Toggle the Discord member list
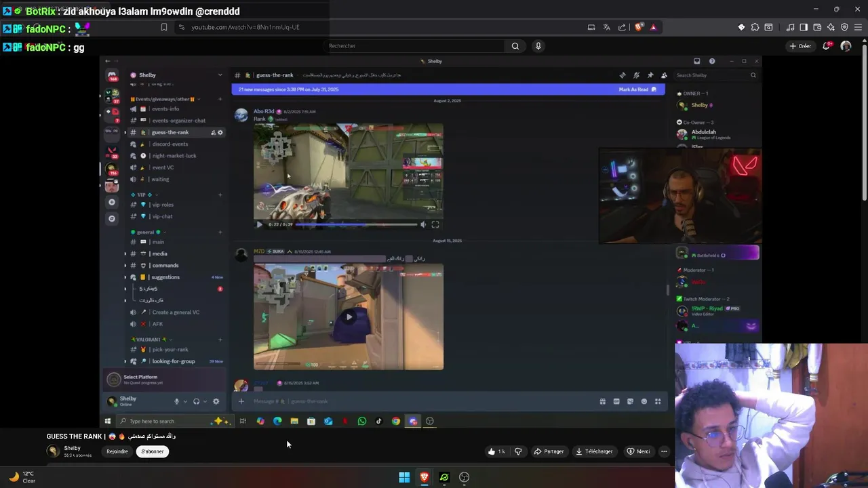Viewport: 868px width, 488px height. [x=664, y=75]
